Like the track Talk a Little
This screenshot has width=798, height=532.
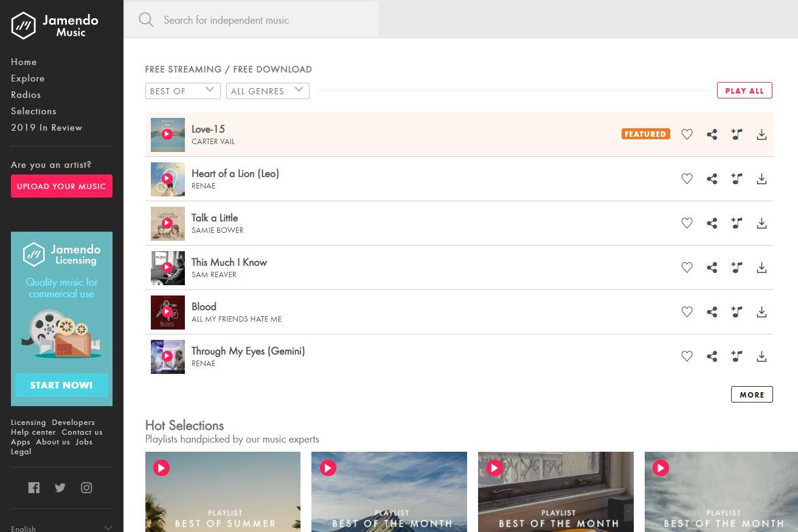pos(687,223)
